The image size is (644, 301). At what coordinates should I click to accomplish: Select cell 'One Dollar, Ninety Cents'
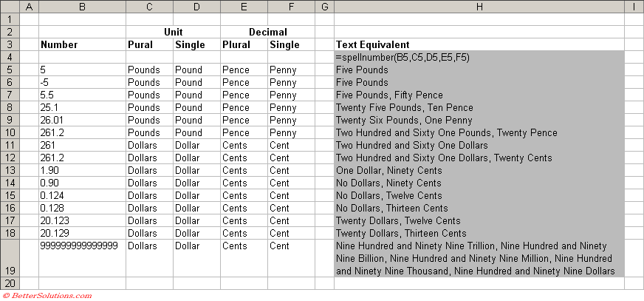click(x=479, y=170)
